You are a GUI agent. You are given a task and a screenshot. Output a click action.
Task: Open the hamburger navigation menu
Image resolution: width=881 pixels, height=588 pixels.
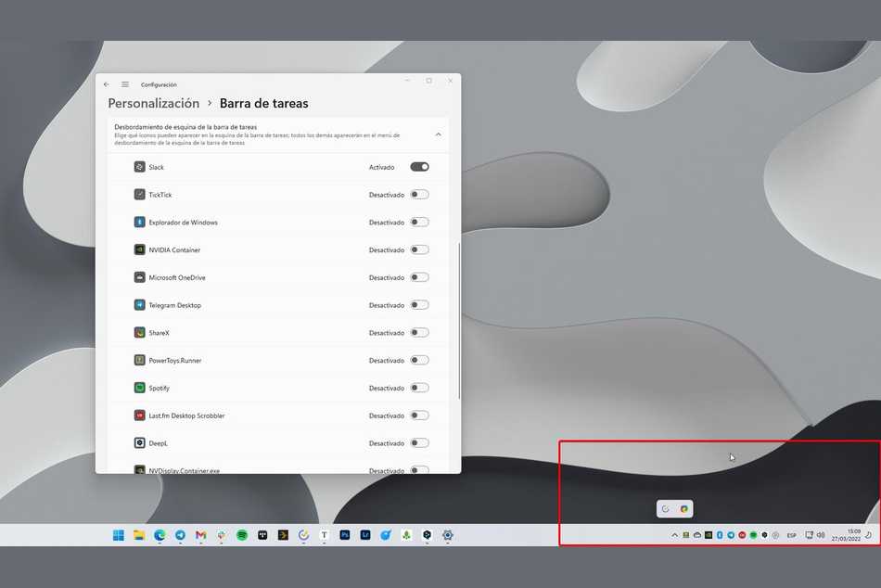point(125,84)
